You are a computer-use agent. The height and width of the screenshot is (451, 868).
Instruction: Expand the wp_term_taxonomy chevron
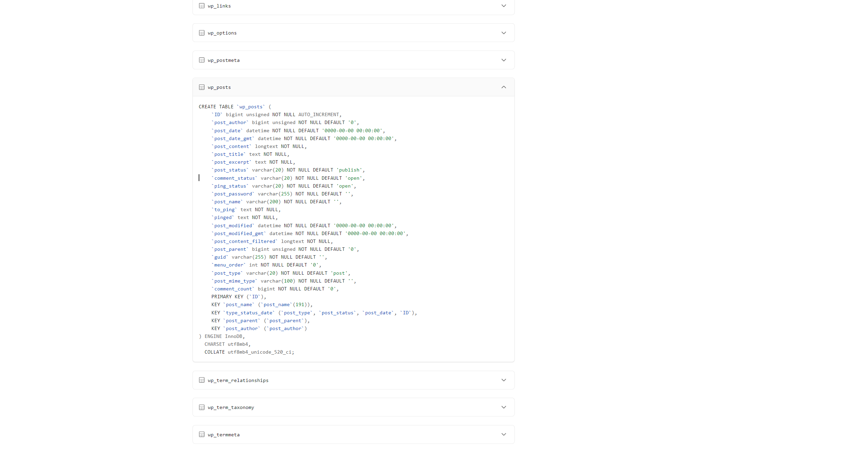click(x=503, y=407)
